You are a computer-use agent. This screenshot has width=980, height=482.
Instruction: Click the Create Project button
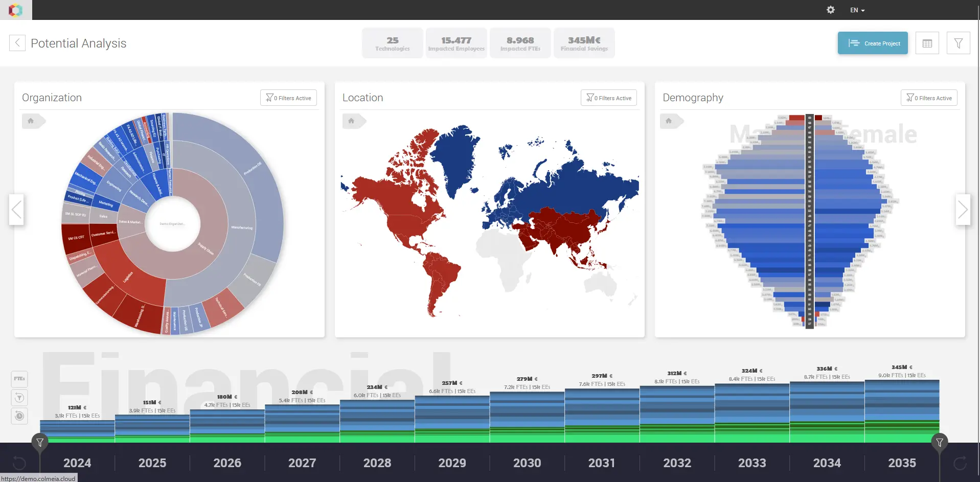[873, 43]
